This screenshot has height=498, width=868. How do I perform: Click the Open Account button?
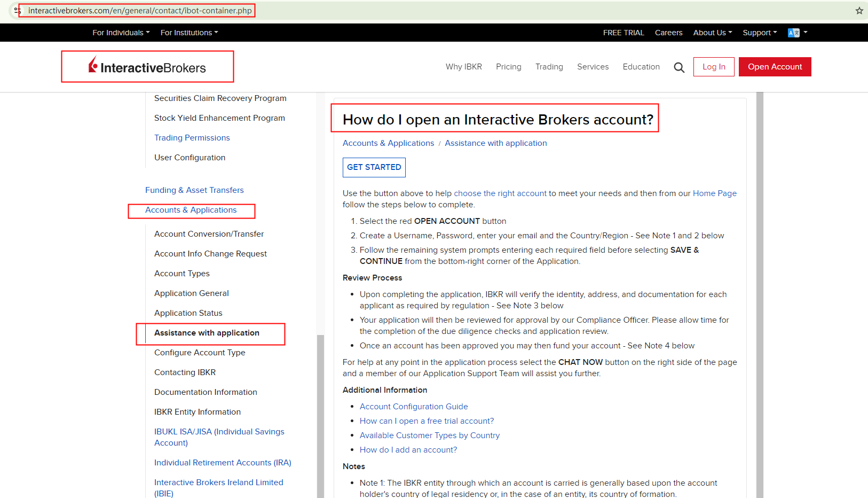point(775,67)
